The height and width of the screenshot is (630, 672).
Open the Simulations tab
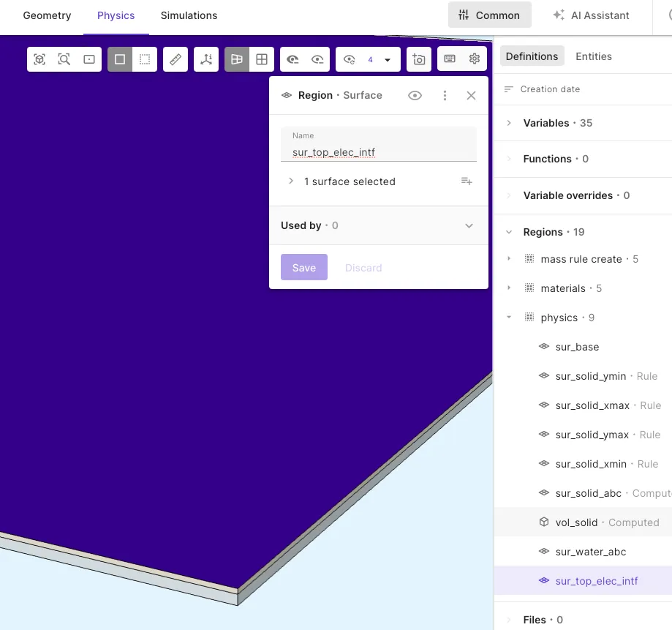[x=189, y=15]
